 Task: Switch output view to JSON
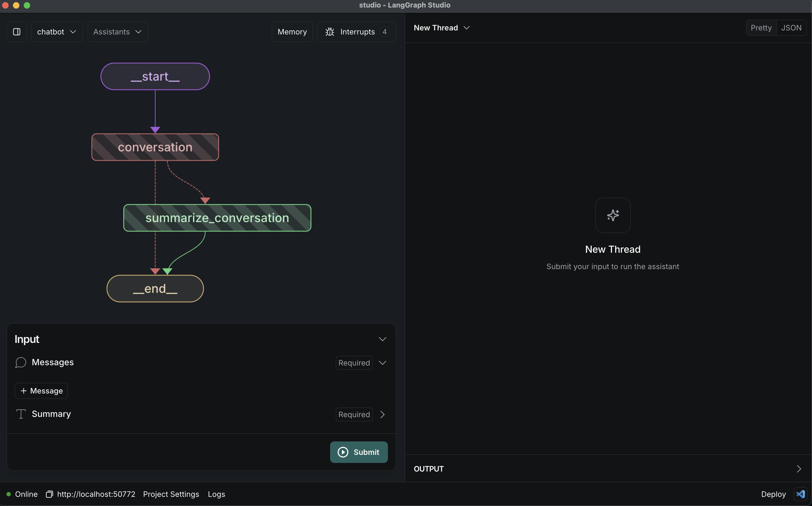[x=791, y=28]
